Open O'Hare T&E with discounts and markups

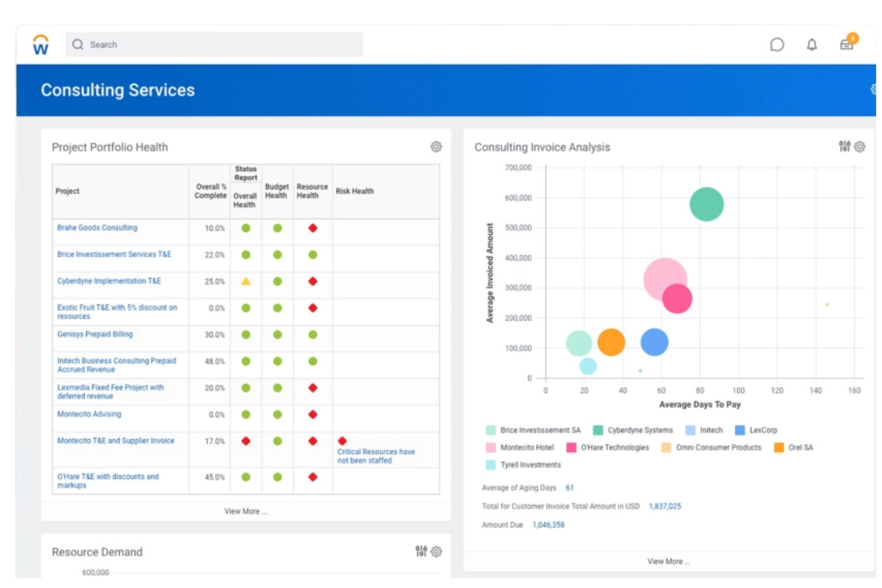(108, 481)
